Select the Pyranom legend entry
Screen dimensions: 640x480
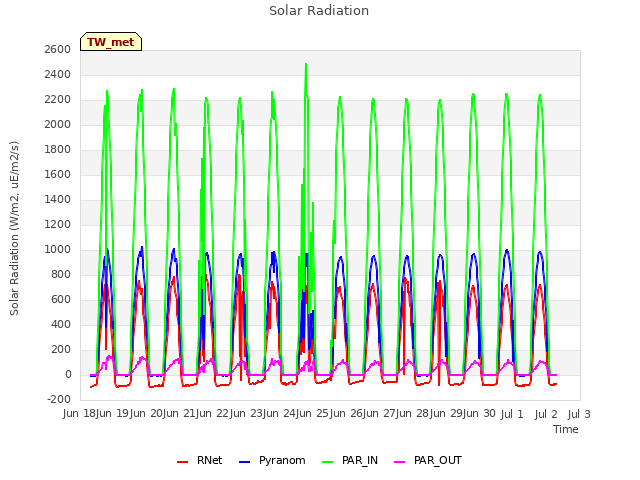[272, 460]
